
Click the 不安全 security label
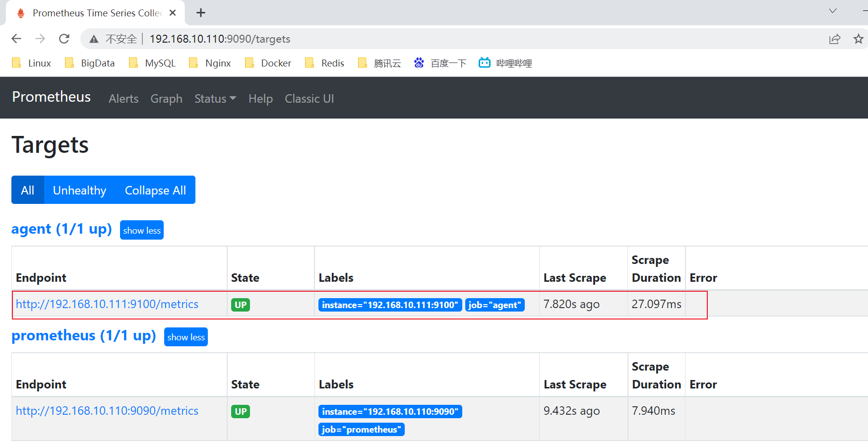pyautogui.click(x=121, y=39)
